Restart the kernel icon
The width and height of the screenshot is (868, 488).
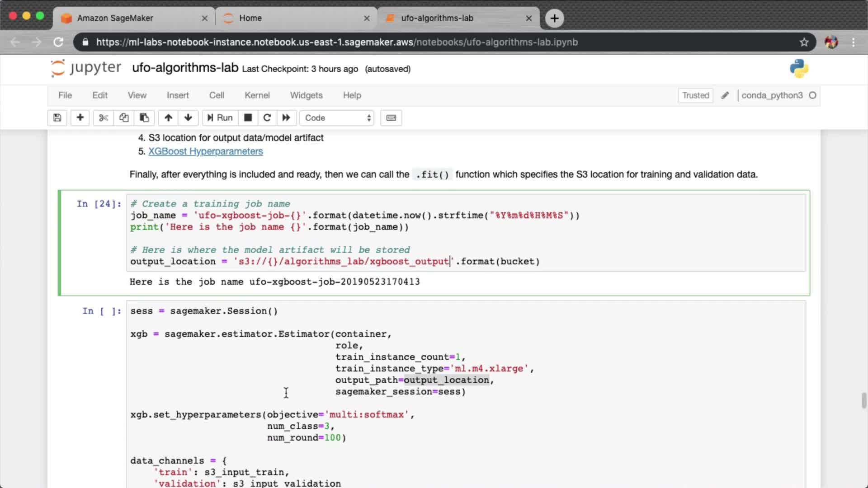(x=267, y=118)
